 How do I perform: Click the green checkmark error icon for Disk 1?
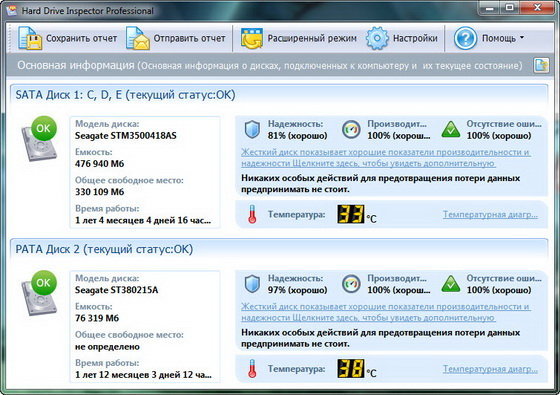pyautogui.click(x=451, y=129)
